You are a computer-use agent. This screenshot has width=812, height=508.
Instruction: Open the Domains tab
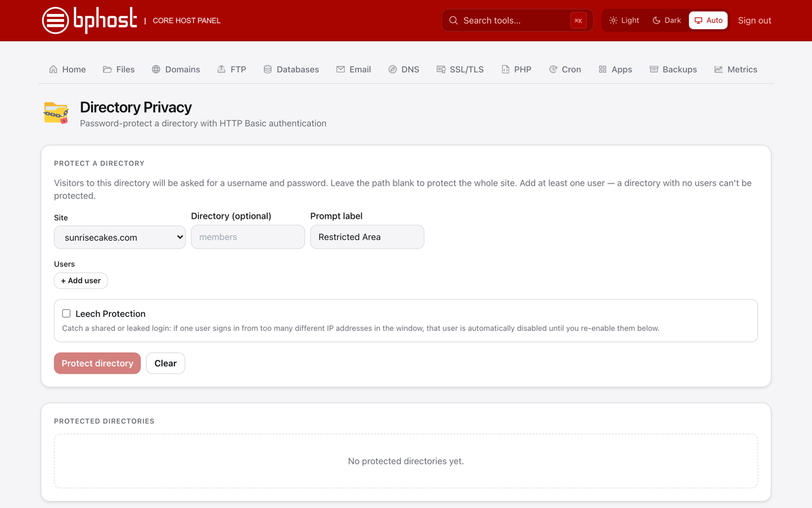pyautogui.click(x=176, y=69)
